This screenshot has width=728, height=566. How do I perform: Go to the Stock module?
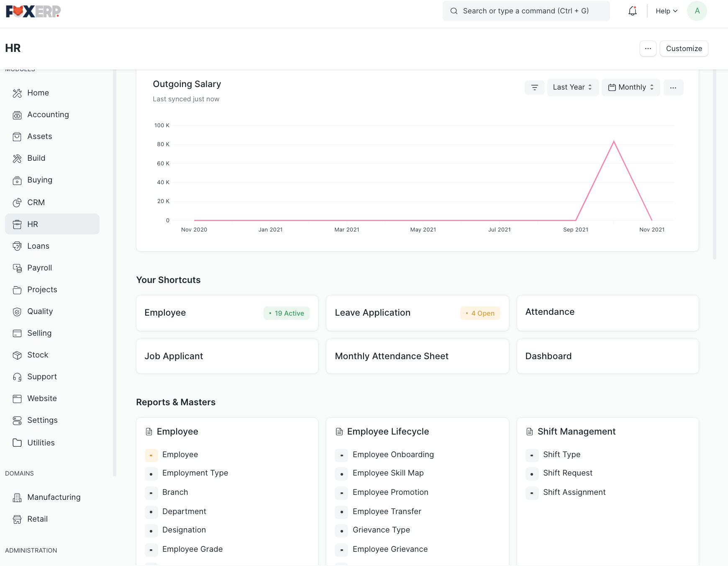pyautogui.click(x=52, y=355)
